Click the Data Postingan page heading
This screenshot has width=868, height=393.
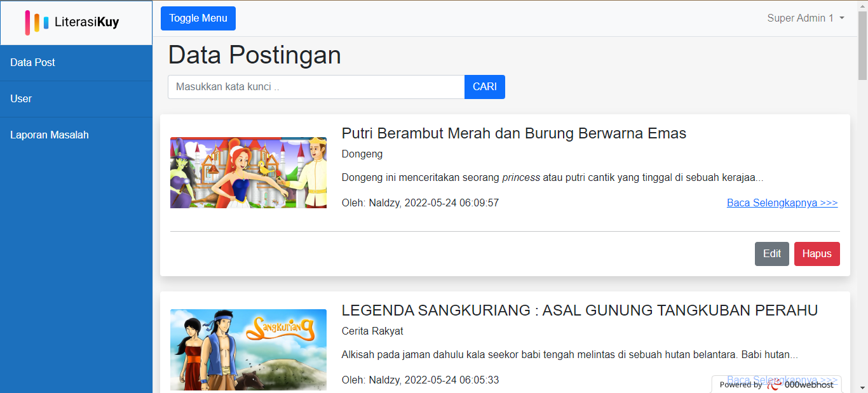(254, 55)
